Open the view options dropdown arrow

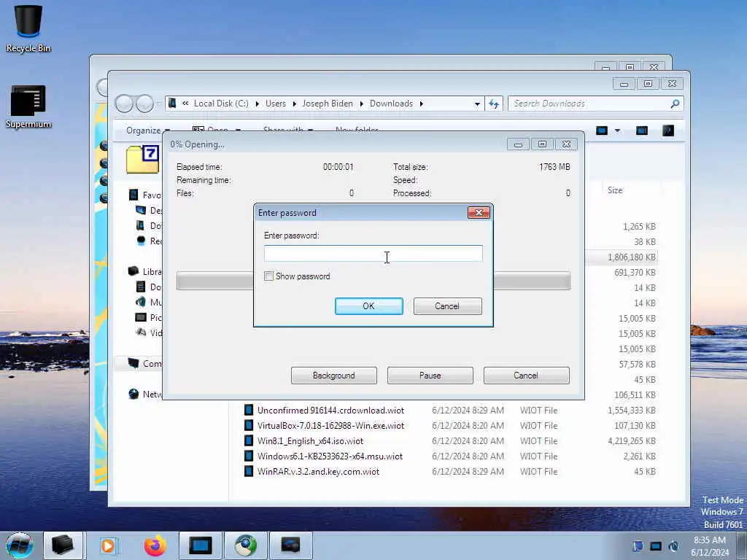(x=617, y=131)
